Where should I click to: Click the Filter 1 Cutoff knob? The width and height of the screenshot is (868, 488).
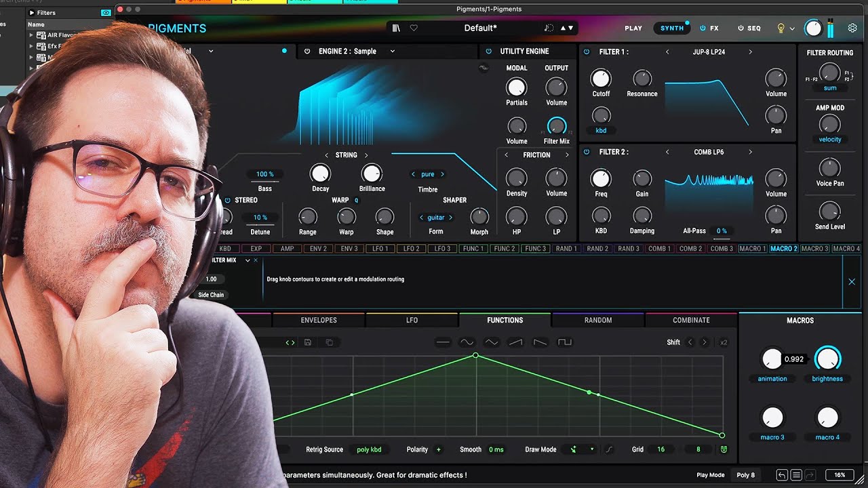(601, 79)
